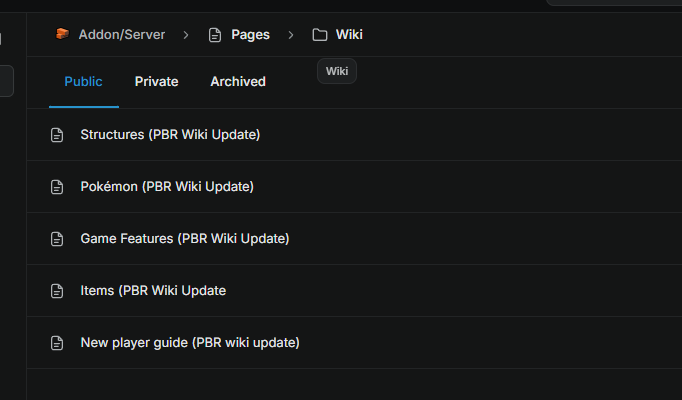This screenshot has width=682, height=400.
Task: Open Items (PBR Wiki Update page
Action: pos(153,290)
